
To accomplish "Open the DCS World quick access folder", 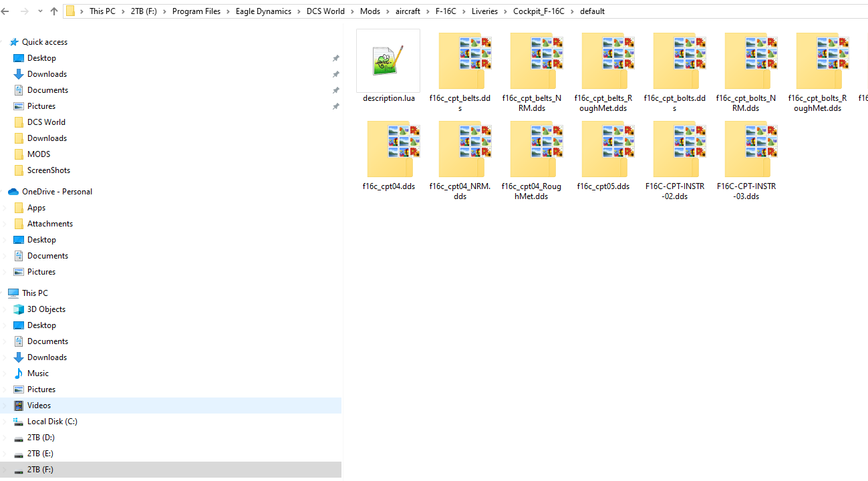I will tap(46, 122).
